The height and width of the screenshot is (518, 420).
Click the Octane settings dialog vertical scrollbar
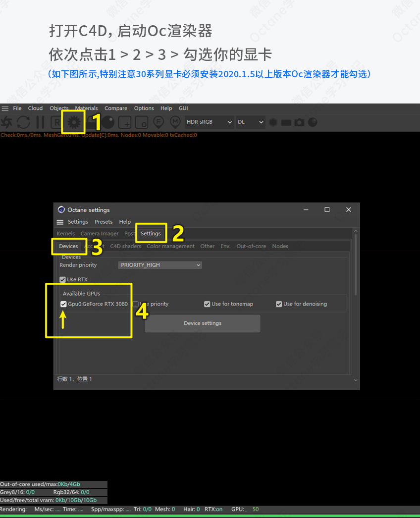[x=355, y=262]
